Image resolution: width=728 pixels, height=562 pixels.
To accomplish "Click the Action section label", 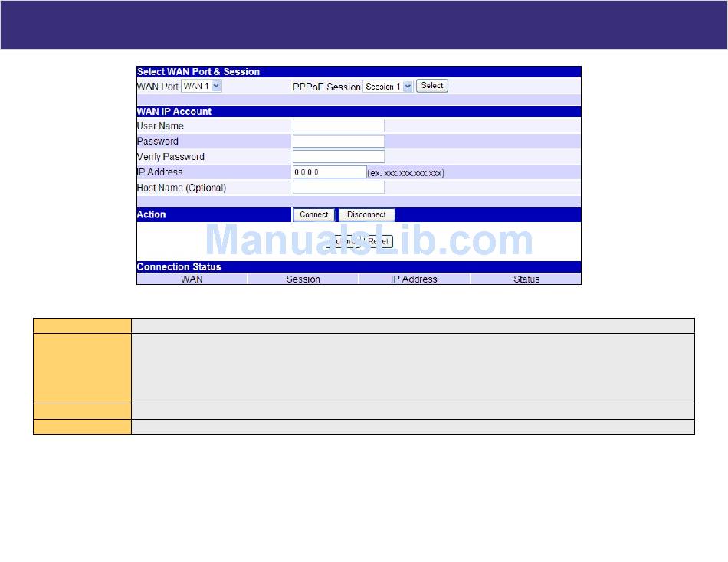I will pyautogui.click(x=151, y=215).
